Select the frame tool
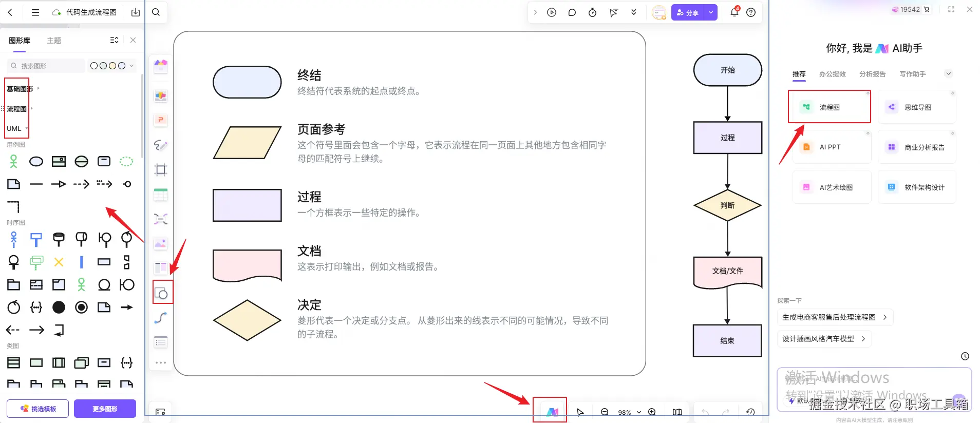Screen dimensions: 980x423 pyautogui.click(x=161, y=170)
